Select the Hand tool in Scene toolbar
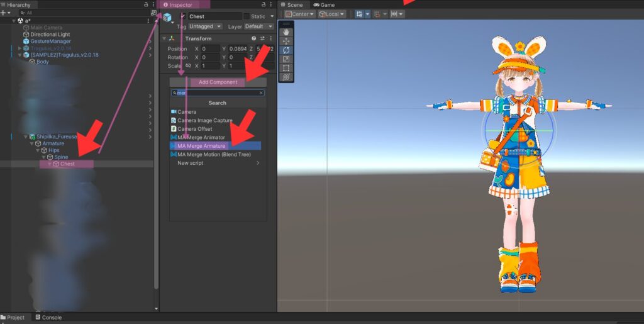The image size is (644, 324). (286, 31)
